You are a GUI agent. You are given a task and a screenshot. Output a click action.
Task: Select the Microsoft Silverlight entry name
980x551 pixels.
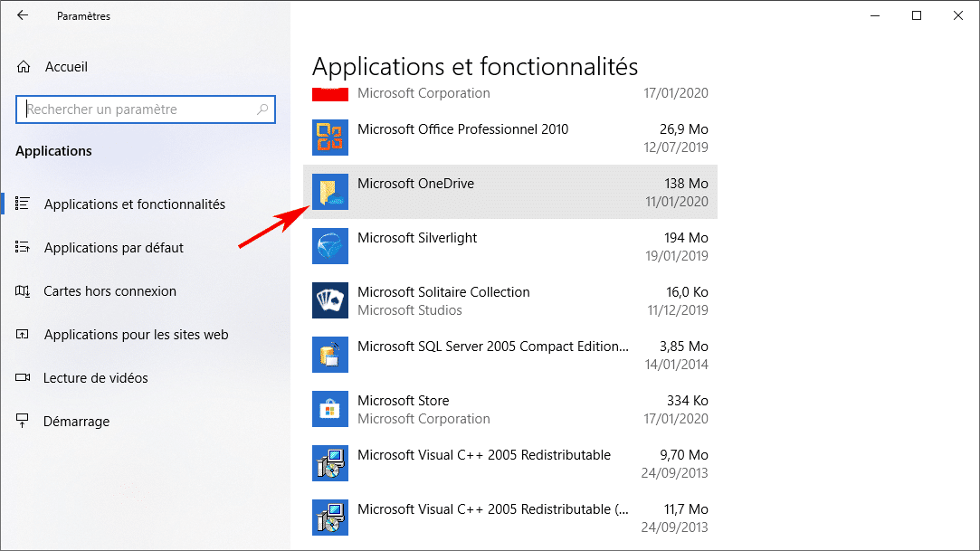coord(417,238)
